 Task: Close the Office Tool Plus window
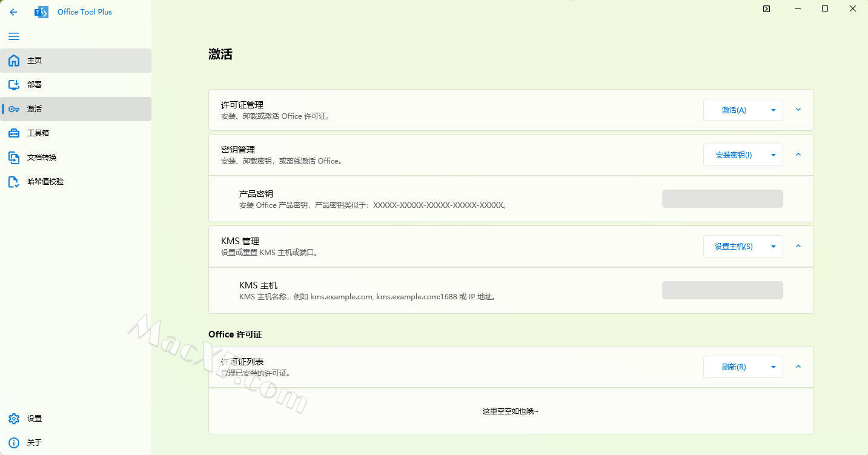[x=853, y=9]
